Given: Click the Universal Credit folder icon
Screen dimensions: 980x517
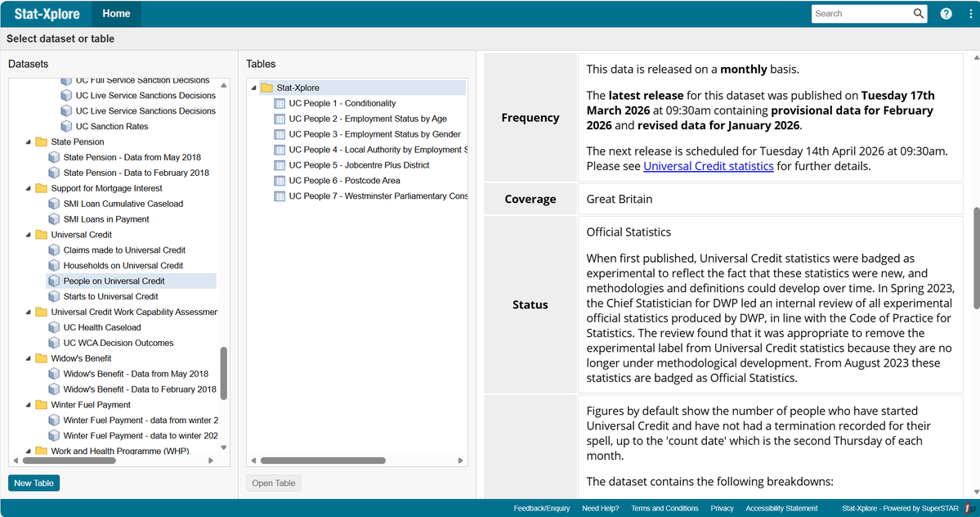Looking at the screenshot, I should point(41,235).
